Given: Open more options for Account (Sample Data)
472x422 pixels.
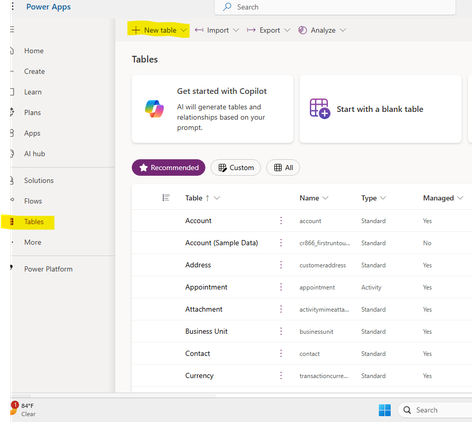Looking at the screenshot, I should coord(281,243).
